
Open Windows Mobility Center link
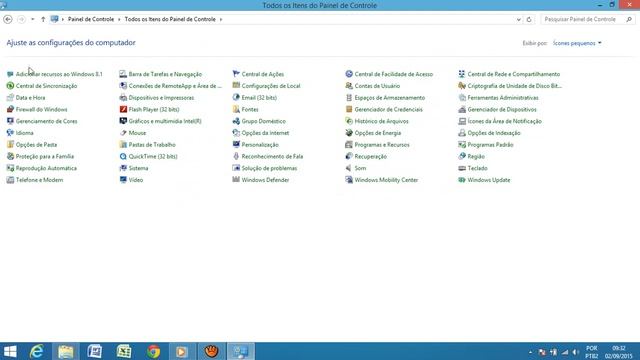pos(386,180)
